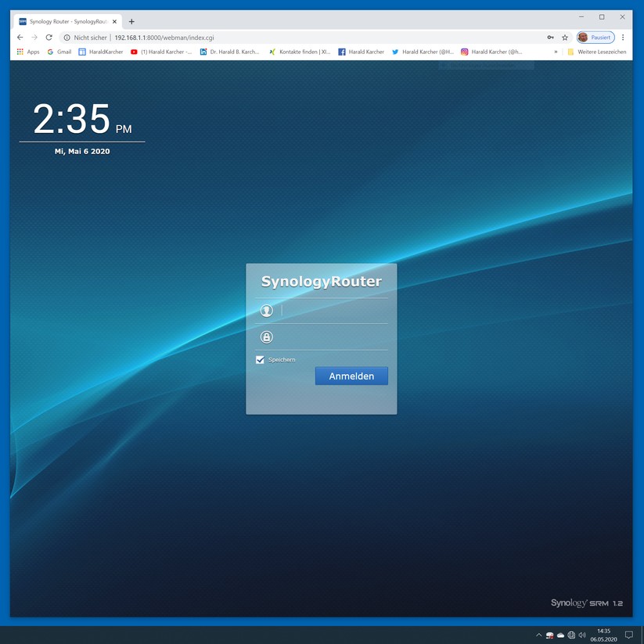This screenshot has height=644, width=644.
Task: Open saved passwords key icon
Action: [550, 38]
